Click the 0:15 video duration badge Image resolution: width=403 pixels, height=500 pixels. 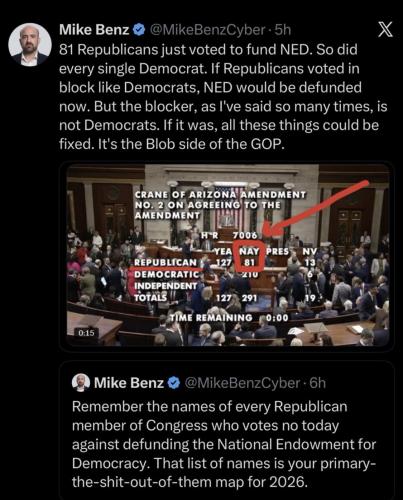[x=86, y=333]
